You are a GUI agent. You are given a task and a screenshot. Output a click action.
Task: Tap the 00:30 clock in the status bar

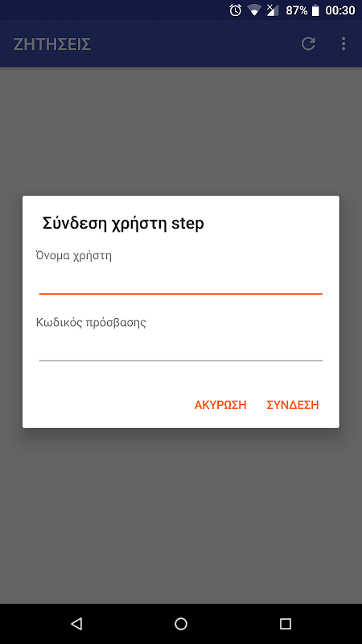pos(339,10)
